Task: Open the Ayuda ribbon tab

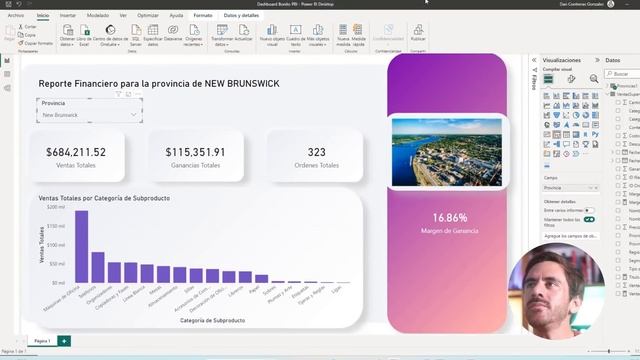Action: (176, 16)
